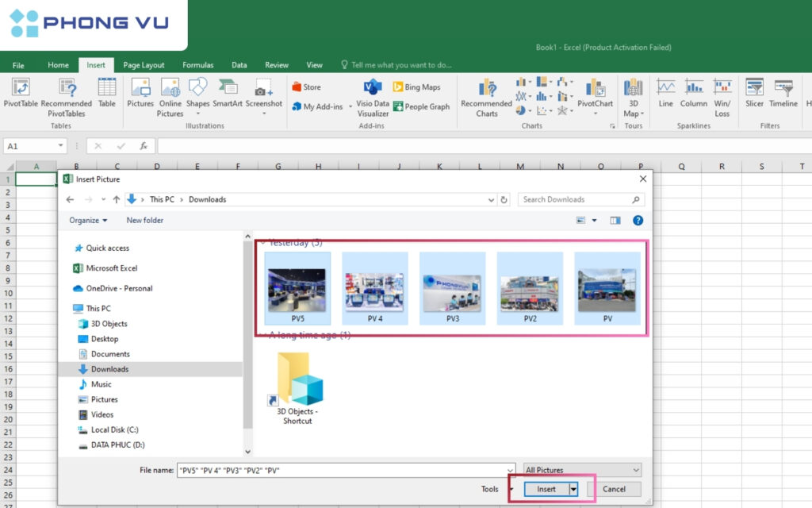This screenshot has width=812, height=508.
Task: Select the Music folder
Action: coord(95,384)
